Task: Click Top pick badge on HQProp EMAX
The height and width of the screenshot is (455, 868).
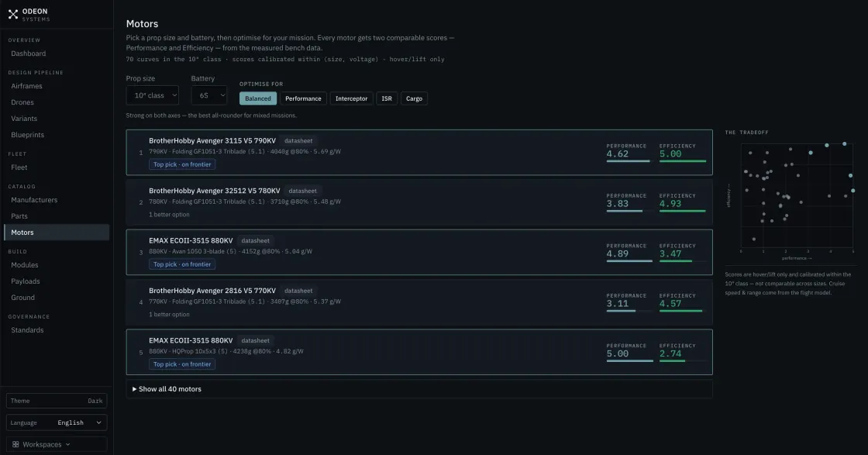Action: [182, 364]
